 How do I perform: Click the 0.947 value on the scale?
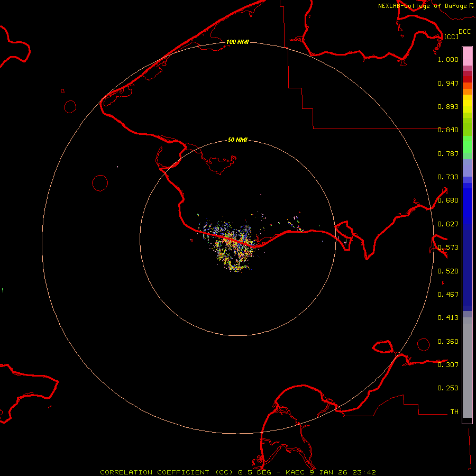[448, 83]
